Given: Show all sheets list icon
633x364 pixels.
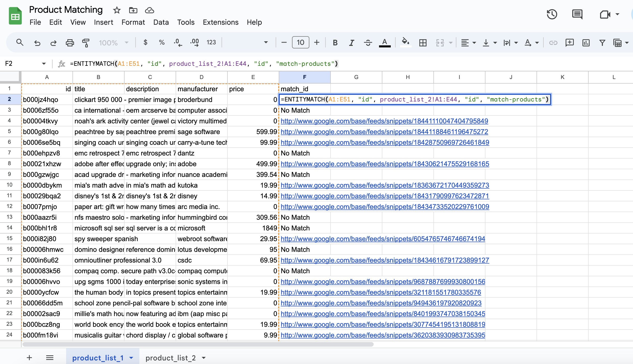Looking at the screenshot, I should tap(50, 358).
